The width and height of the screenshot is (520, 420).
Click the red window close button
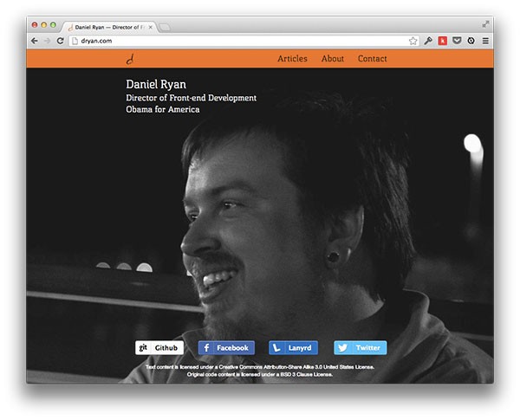[35, 25]
